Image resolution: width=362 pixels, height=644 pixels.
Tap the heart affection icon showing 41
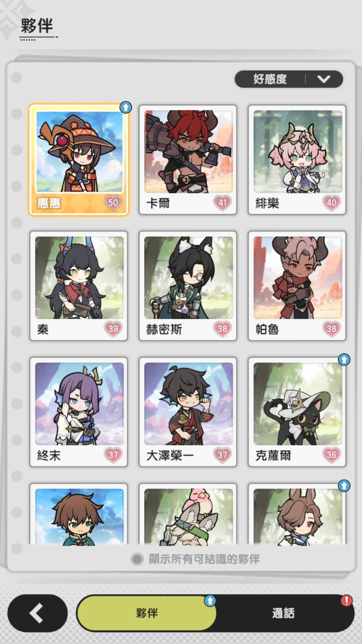coord(222,202)
